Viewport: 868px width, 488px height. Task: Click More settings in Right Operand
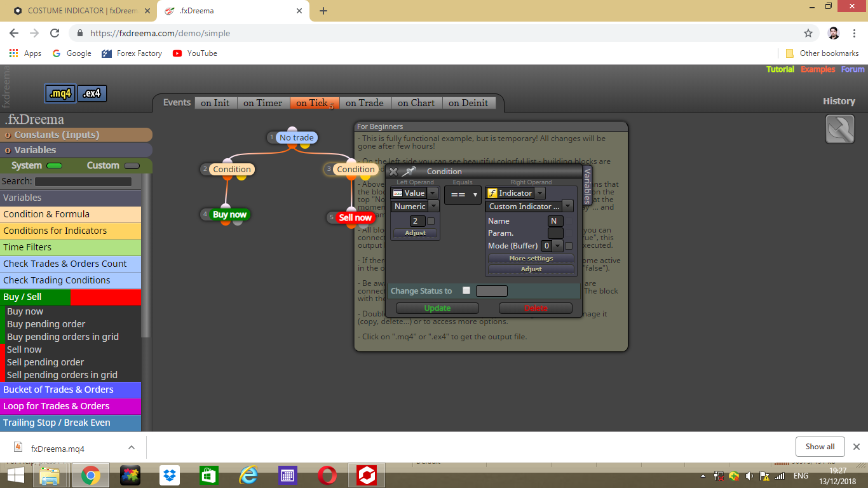coord(531,259)
